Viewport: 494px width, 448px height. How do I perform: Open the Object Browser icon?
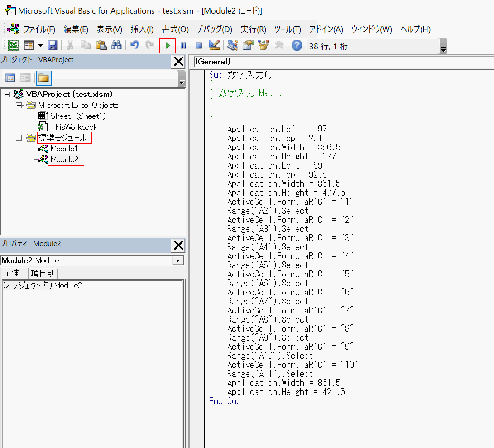(x=264, y=46)
